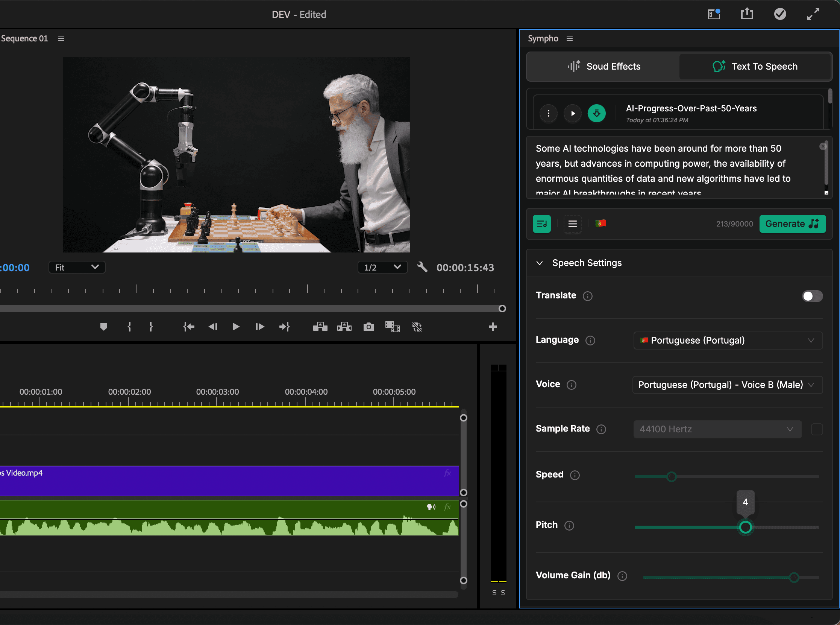Click the camera/snapshot icon in toolbar
This screenshot has width=840, height=625.
point(369,326)
